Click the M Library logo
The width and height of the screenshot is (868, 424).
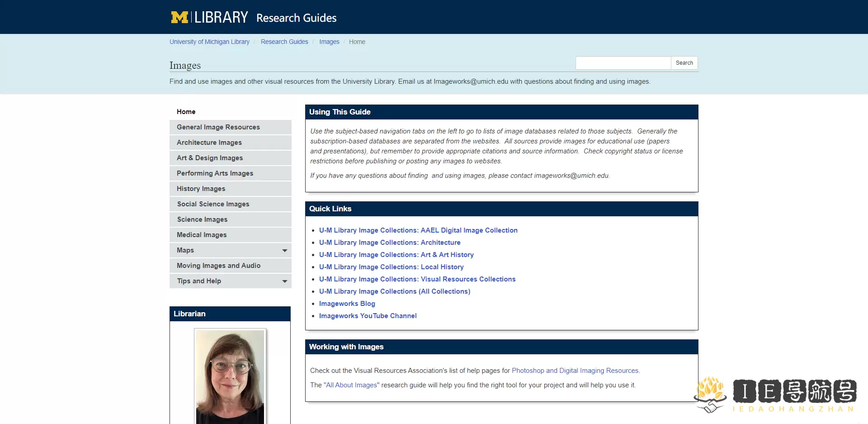tap(209, 17)
